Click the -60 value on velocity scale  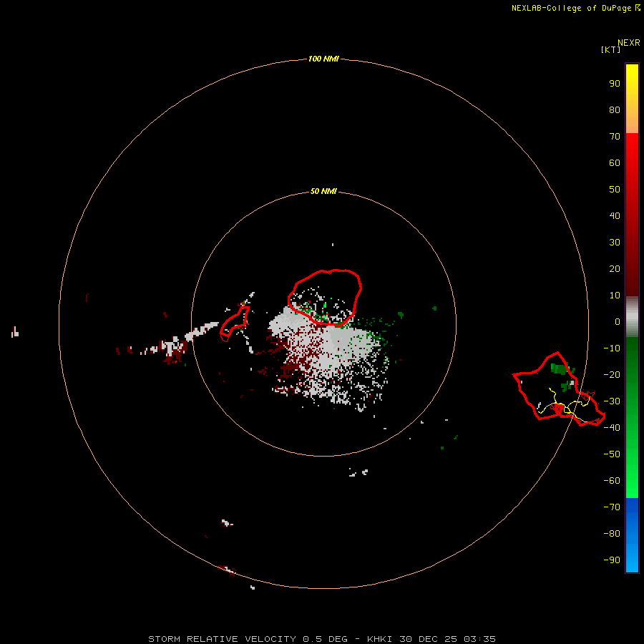pyautogui.click(x=612, y=481)
